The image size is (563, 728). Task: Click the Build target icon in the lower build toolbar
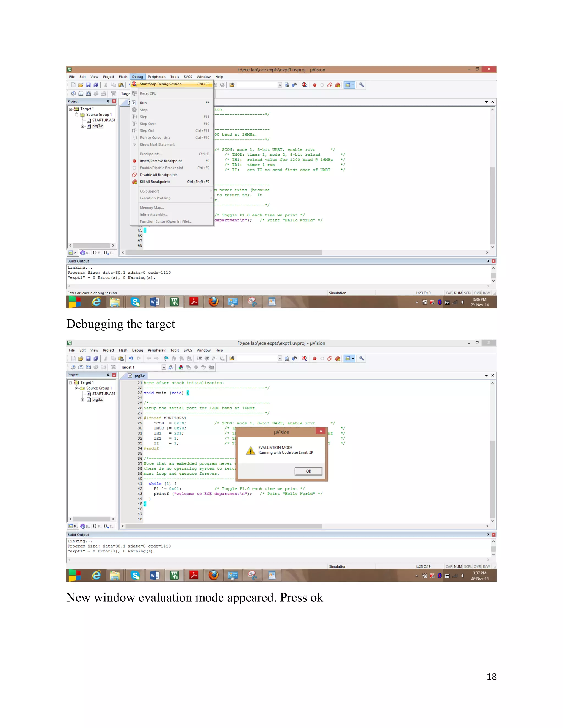pyautogui.click(x=81, y=367)
